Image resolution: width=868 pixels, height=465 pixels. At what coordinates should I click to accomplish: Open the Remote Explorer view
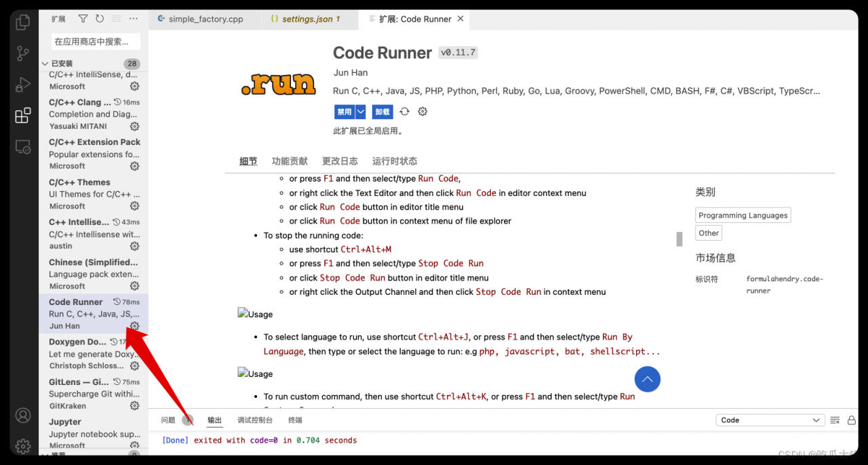pyautogui.click(x=23, y=146)
